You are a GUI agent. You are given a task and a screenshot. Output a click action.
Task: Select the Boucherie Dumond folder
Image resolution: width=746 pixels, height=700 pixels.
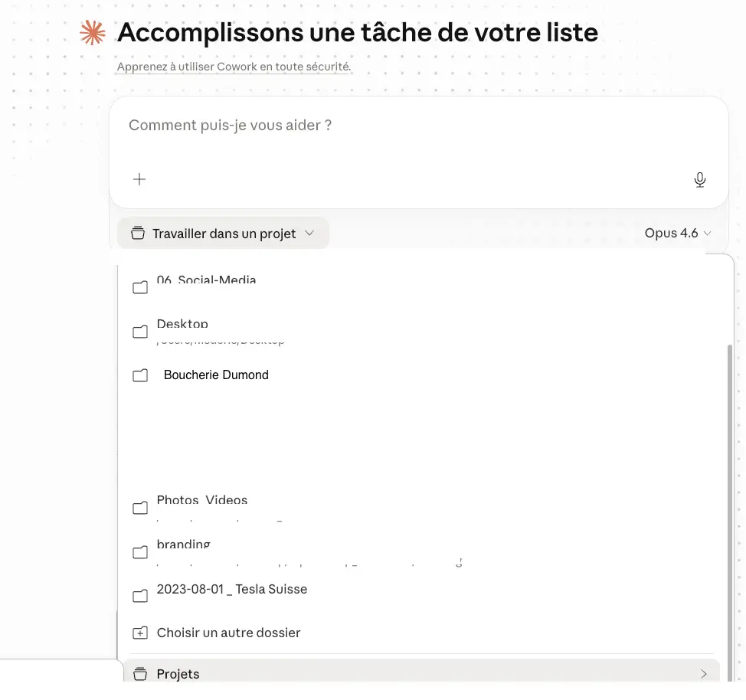click(216, 375)
